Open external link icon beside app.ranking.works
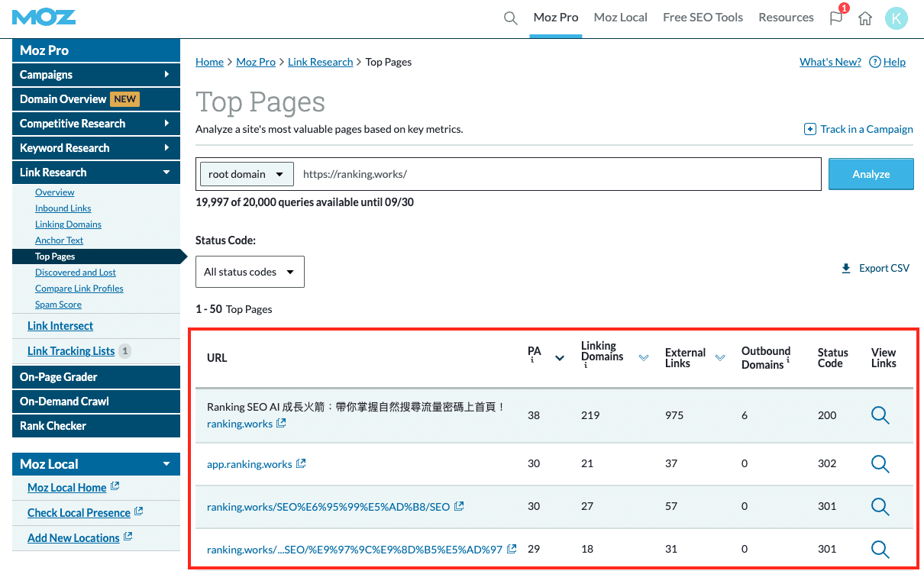The width and height of the screenshot is (924, 571). [x=301, y=463]
